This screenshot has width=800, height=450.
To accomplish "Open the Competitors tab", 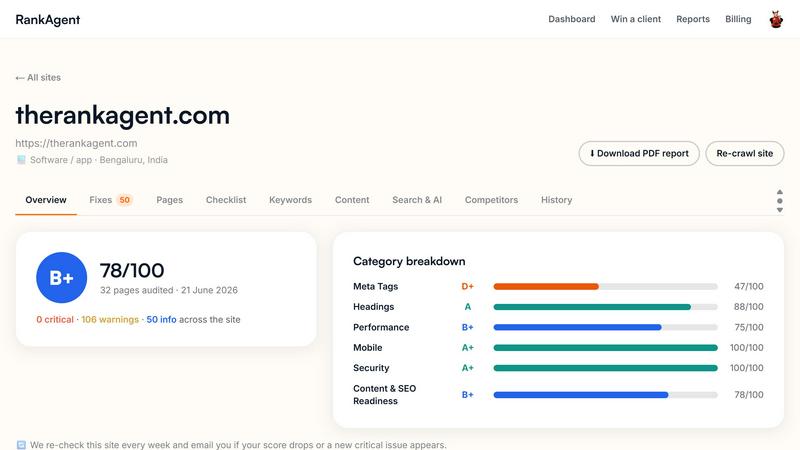I will click(491, 200).
